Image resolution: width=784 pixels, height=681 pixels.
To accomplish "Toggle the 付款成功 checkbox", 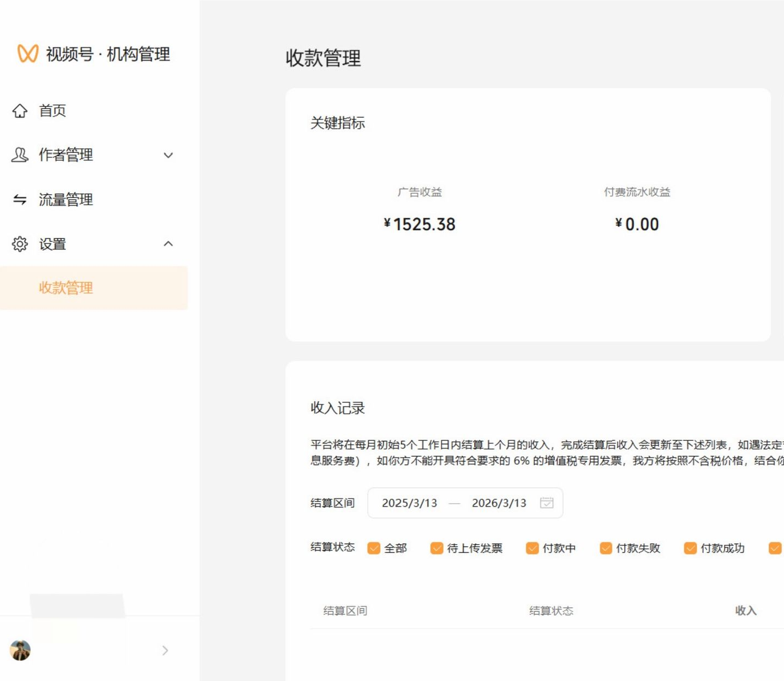I will tap(690, 548).
